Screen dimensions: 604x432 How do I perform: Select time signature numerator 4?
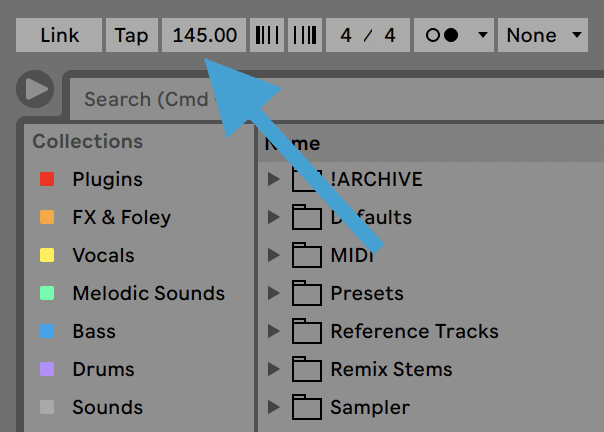pos(346,35)
